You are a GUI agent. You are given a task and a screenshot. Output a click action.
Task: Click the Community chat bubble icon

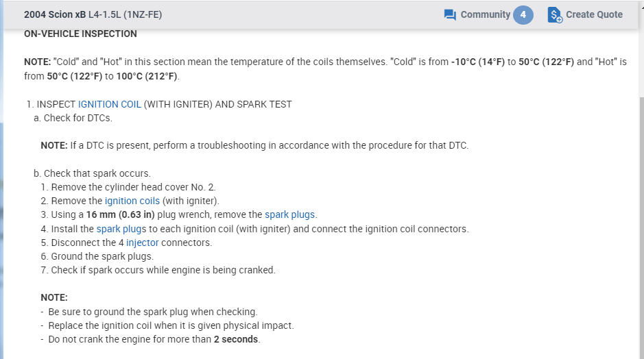pyautogui.click(x=450, y=14)
